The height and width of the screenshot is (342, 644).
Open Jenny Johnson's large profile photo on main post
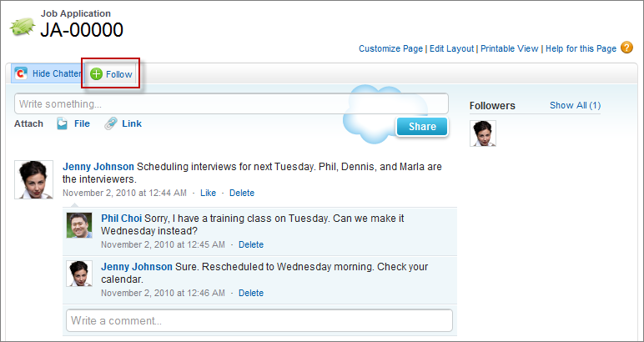point(33,179)
